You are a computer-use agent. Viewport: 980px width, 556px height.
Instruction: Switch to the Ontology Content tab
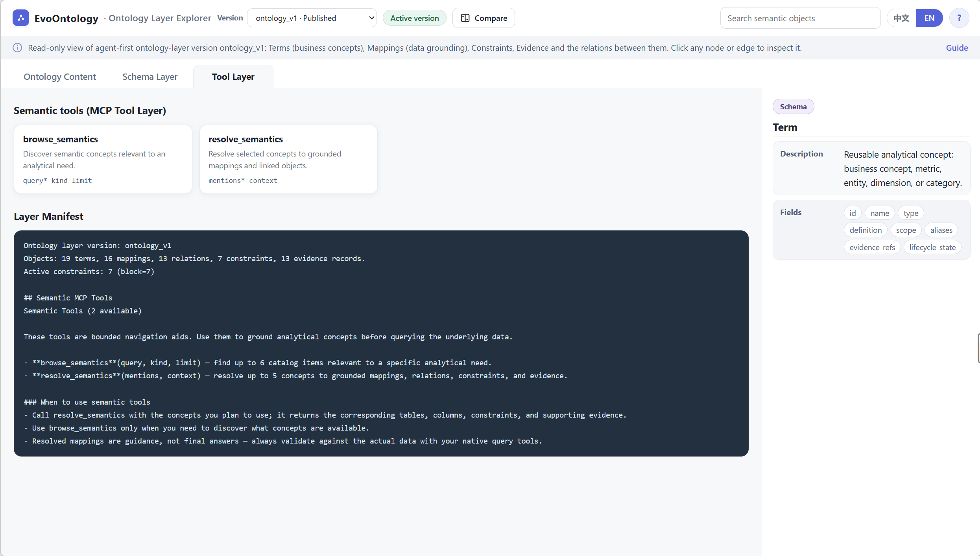[x=60, y=77]
